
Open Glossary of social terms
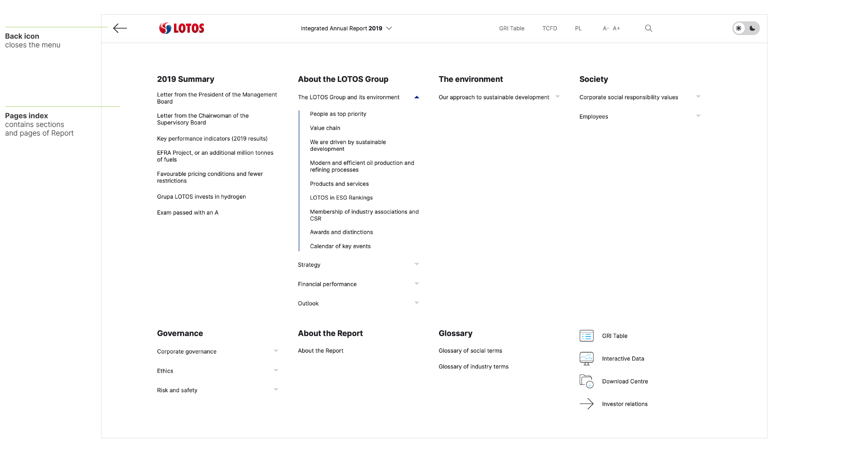click(470, 351)
